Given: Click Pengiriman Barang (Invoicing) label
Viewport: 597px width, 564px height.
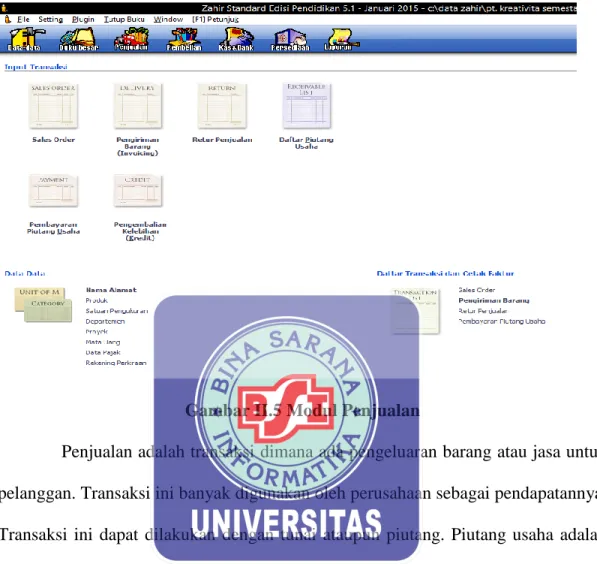Looking at the screenshot, I should (138, 146).
